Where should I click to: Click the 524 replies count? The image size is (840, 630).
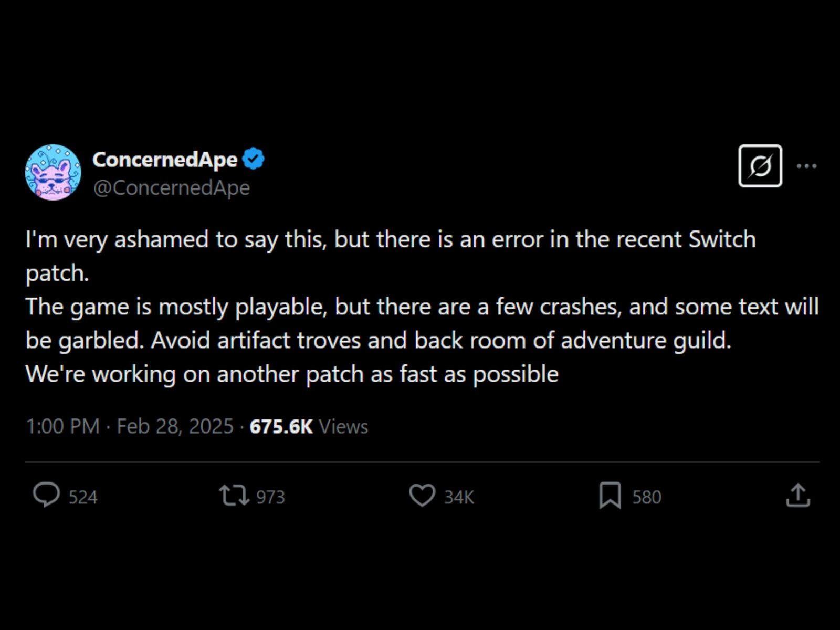tap(83, 497)
